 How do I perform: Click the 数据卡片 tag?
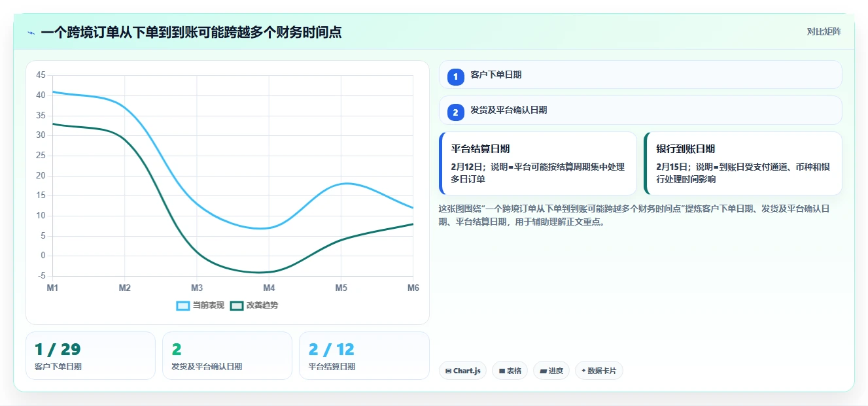599,371
